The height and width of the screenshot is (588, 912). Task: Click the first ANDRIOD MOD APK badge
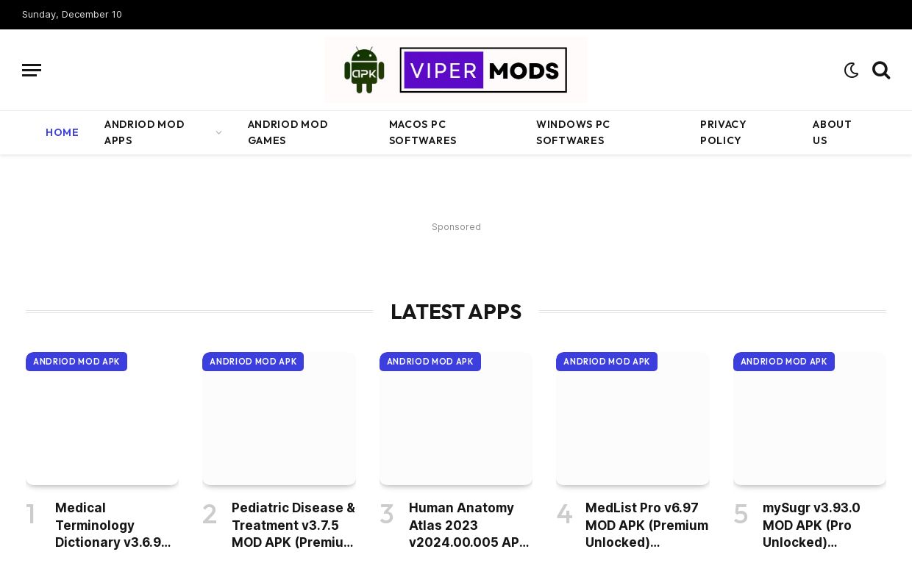76,362
